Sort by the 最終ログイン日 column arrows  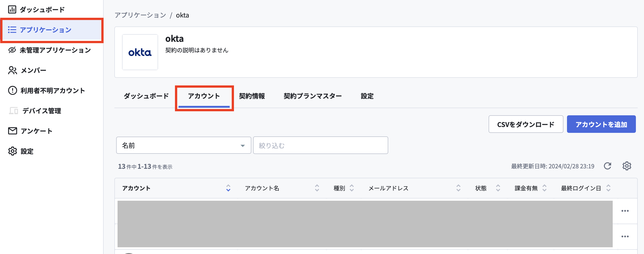click(x=608, y=188)
